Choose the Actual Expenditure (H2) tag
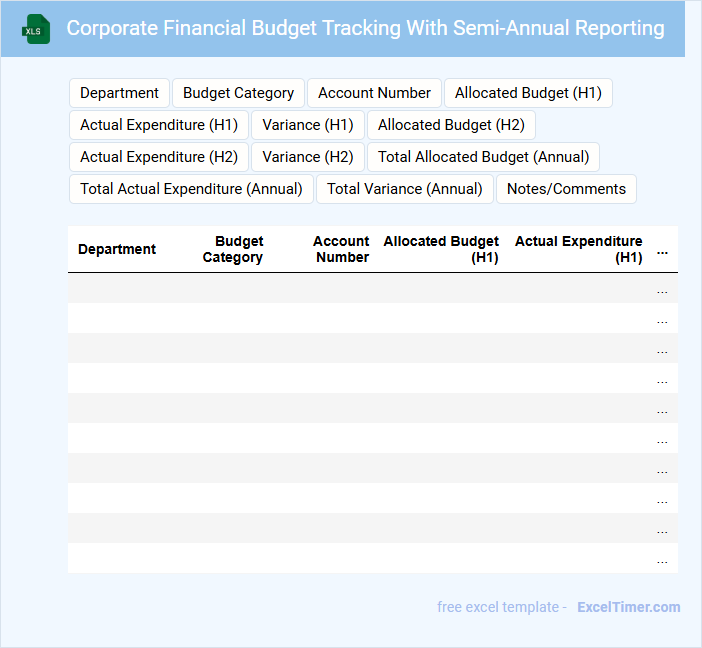702x648 pixels. point(159,157)
